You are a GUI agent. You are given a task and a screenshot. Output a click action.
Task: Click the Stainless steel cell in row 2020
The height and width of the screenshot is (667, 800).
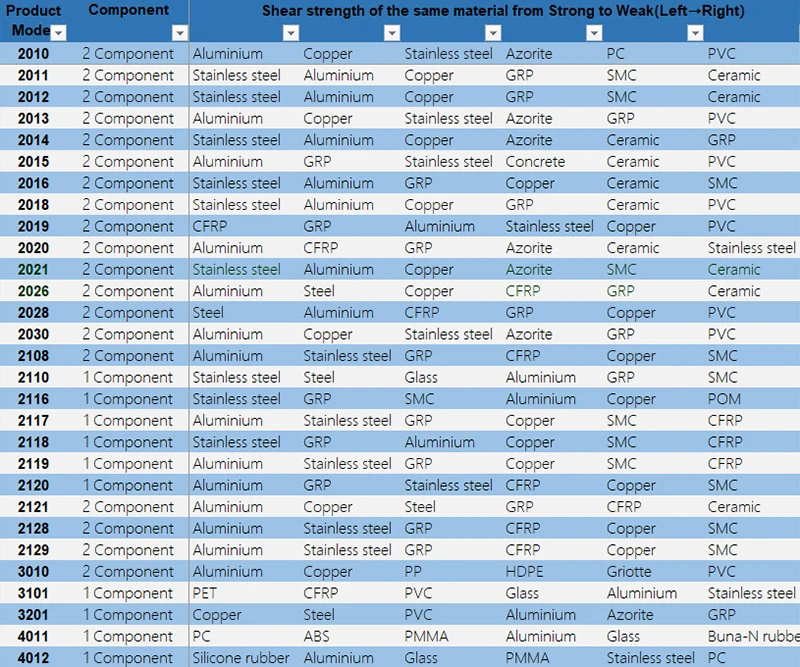pos(752,248)
